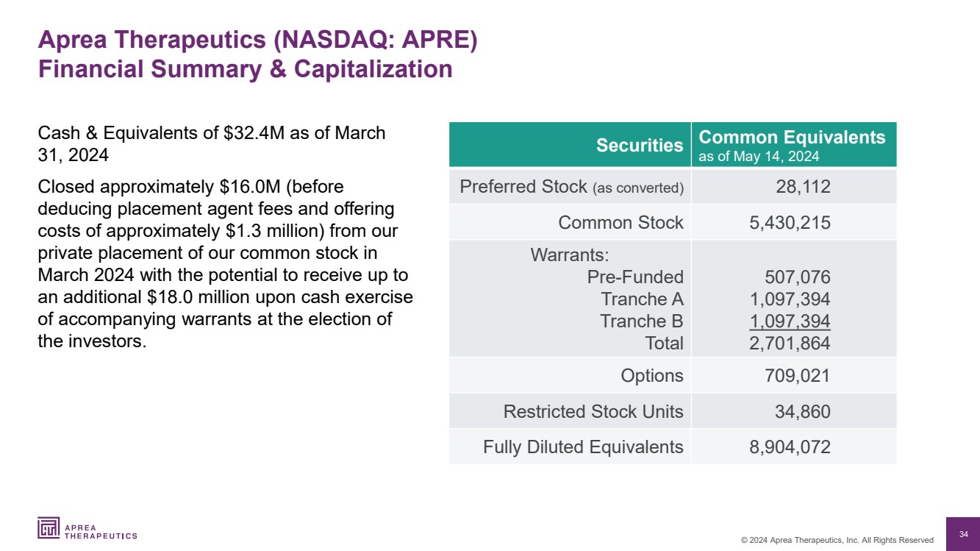Click the slide number 34 badge

point(963,533)
